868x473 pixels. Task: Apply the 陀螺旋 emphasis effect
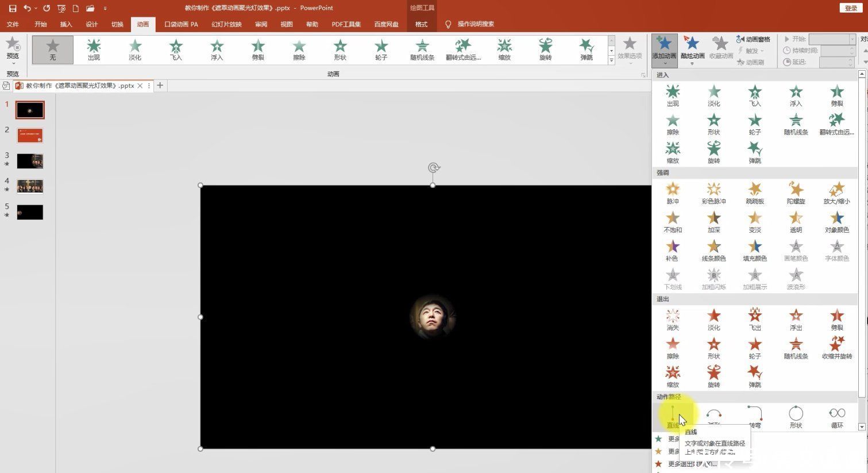tap(796, 193)
